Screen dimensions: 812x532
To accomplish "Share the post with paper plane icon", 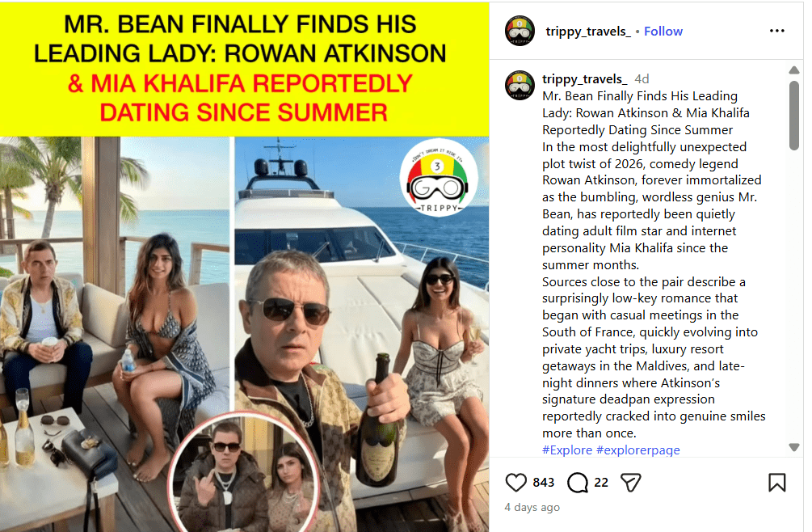I will pos(631,482).
